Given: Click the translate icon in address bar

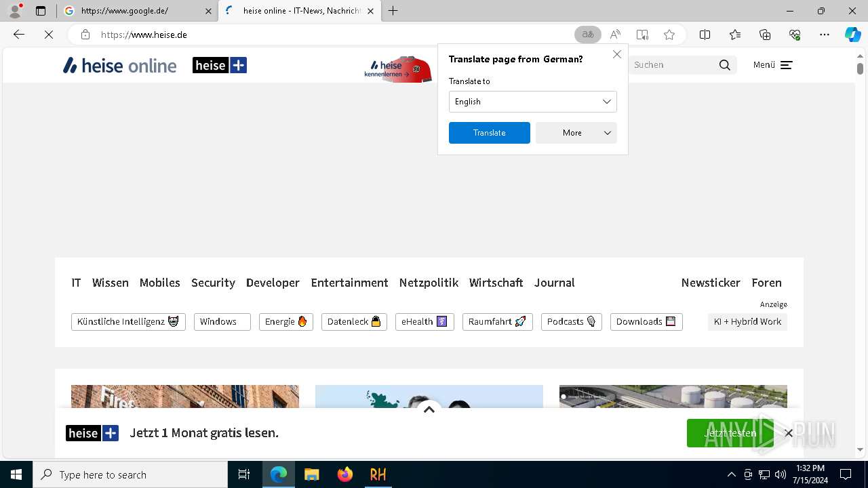Looking at the screenshot, I should pyautogui.click(x=588, y=35).
